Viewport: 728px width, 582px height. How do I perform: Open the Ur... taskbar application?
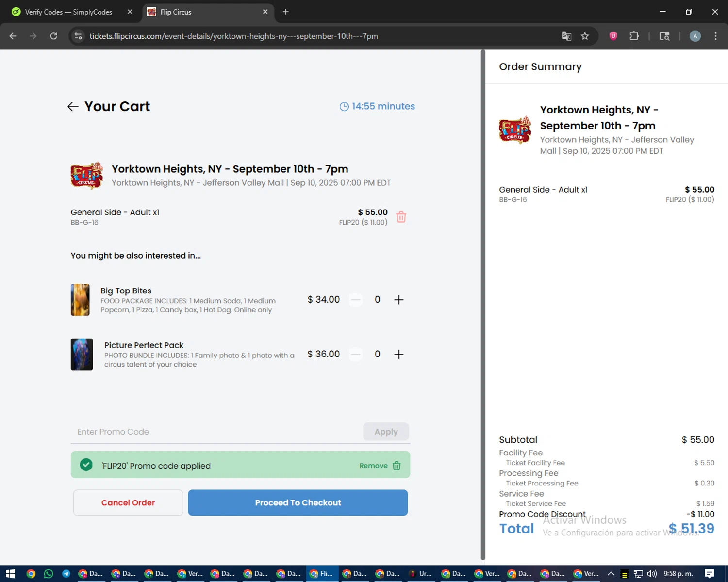pos(421,574)
